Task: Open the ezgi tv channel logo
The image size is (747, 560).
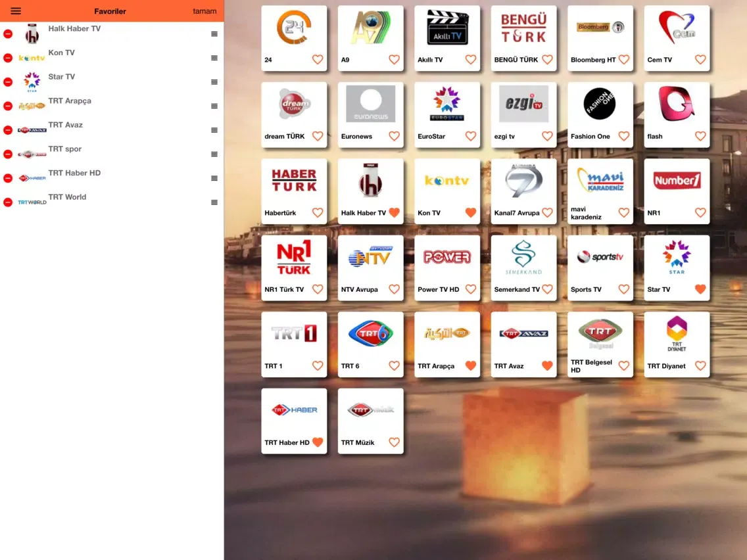Action: click(523, 104)
